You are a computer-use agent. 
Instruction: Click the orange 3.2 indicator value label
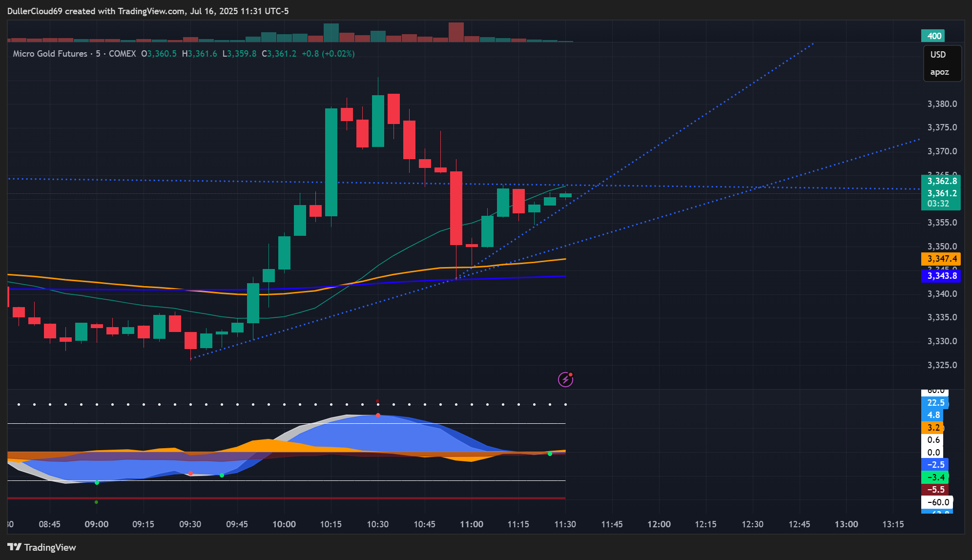pyautogui.click(x=933, y=428)
